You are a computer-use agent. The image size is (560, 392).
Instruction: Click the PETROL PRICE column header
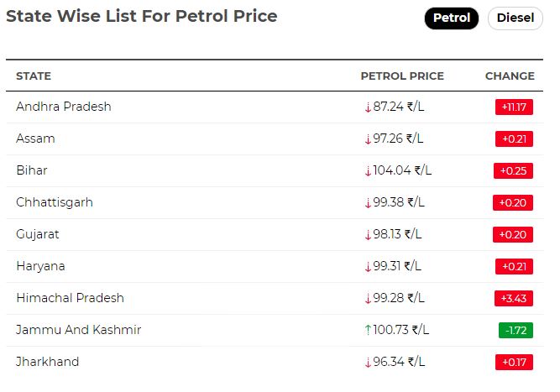(x=402, y=76)
